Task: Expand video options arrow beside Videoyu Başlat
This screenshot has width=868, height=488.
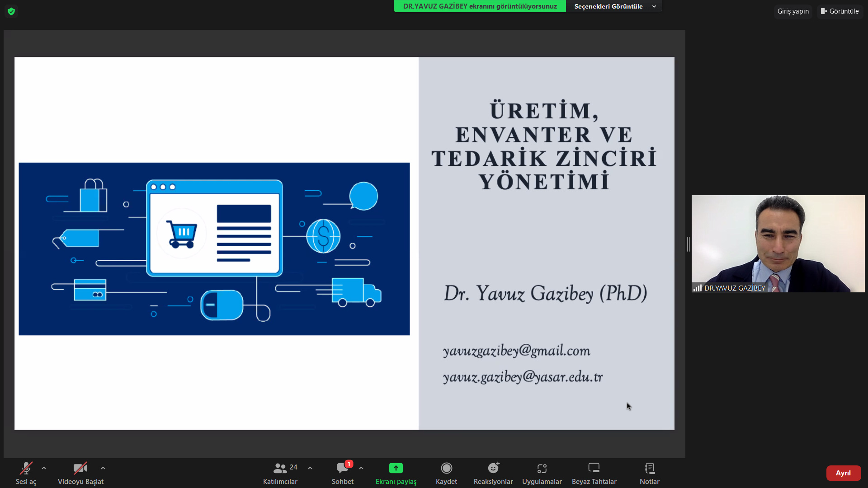Action: [103, 468]
